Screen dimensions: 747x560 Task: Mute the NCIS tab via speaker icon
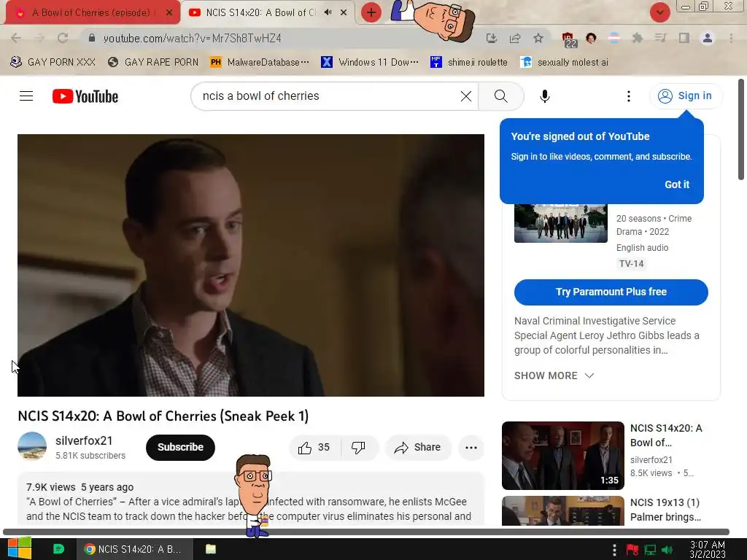(x=328, y=12)
